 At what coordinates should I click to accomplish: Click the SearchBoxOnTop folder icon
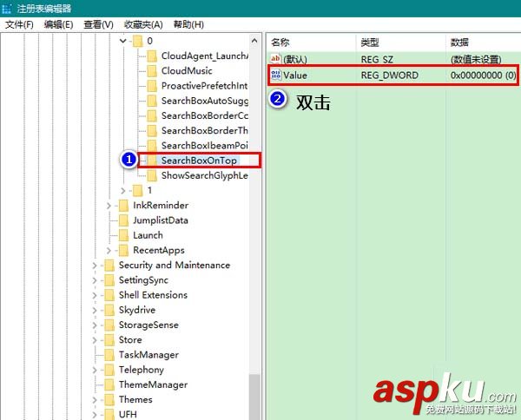[152, 161]
